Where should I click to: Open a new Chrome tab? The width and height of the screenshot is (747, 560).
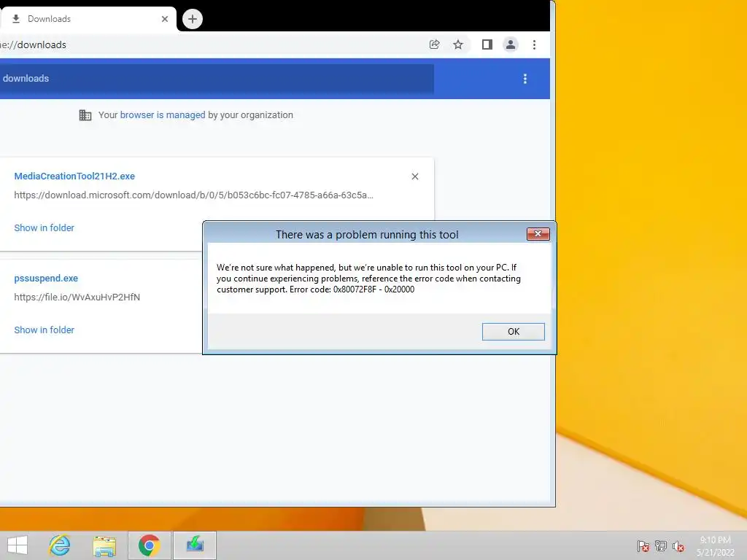(x=193, y=19)
